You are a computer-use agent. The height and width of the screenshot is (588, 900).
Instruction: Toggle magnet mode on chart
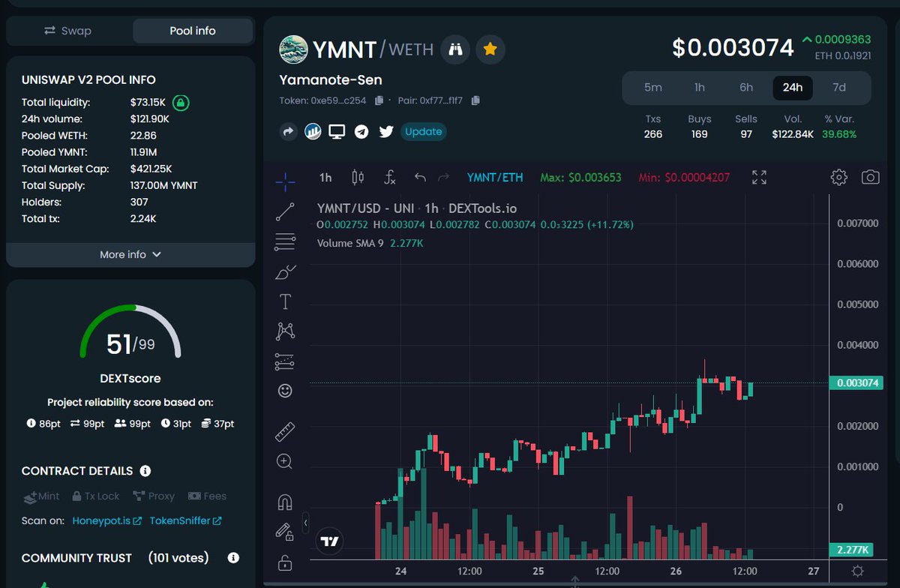pyautogui.click(x=285, y=502)
